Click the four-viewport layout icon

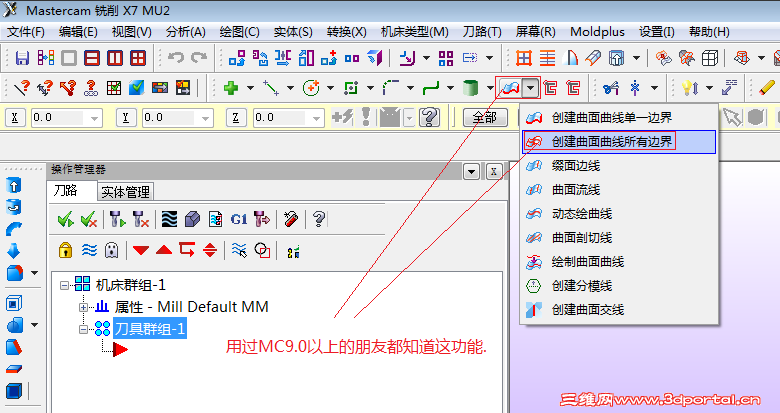click(x=138, y=58)
